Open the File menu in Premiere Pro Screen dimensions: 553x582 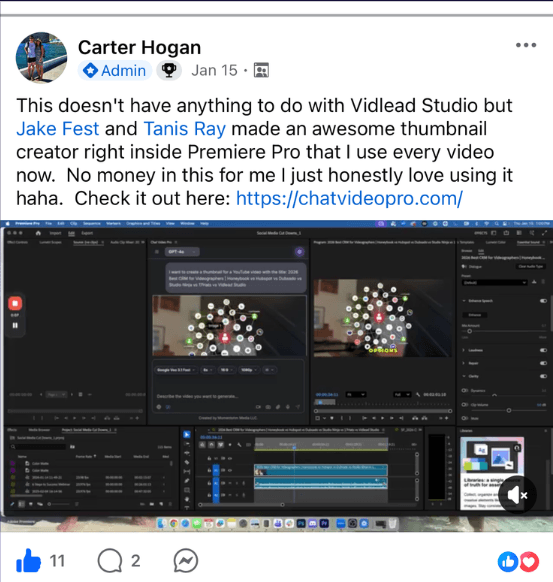point(49,223)
